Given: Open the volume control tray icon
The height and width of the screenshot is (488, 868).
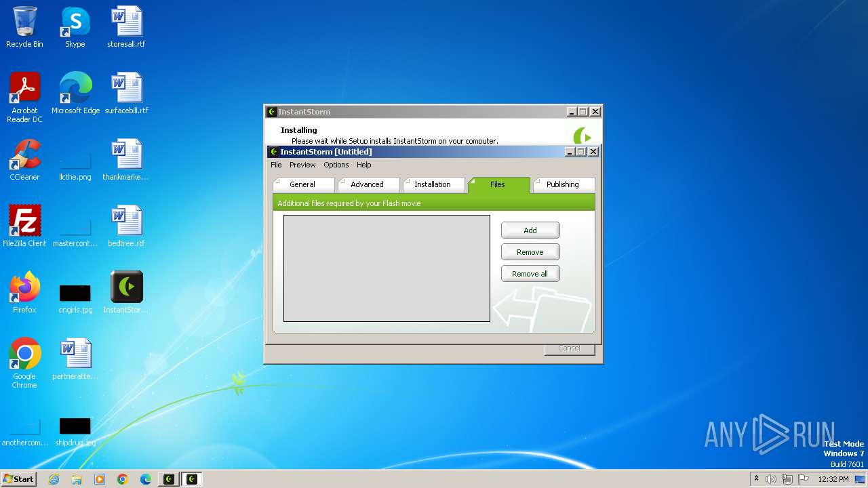Looking at the screenshot, I should 771,479.
